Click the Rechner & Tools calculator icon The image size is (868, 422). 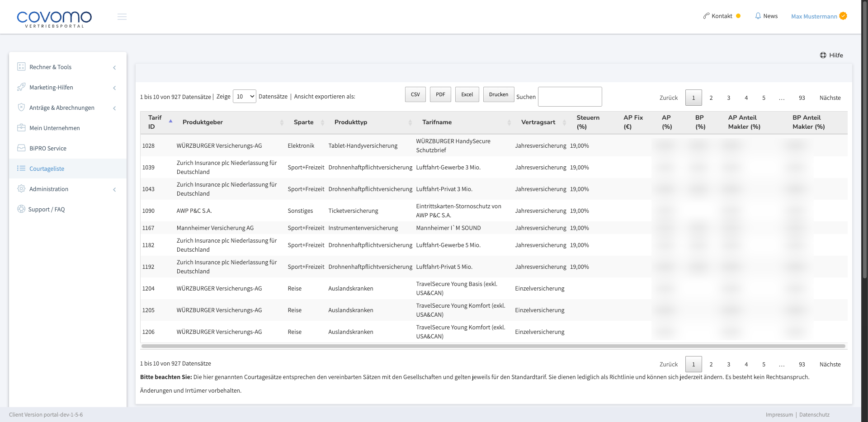(21, 67)
